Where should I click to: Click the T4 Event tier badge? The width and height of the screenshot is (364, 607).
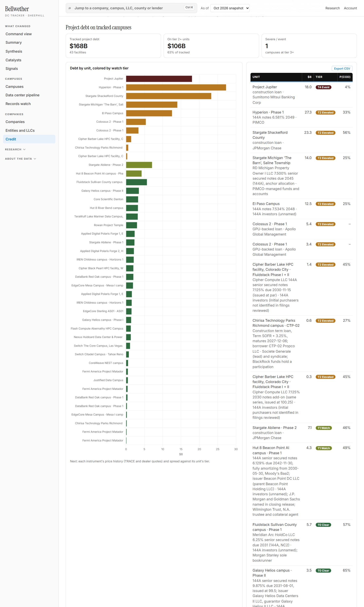323,87
